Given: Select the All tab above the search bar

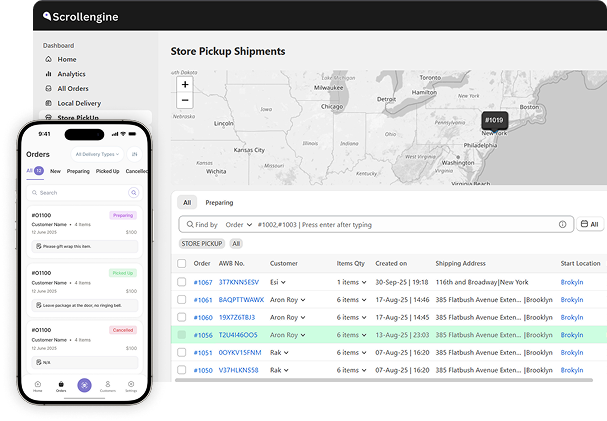Looking at the screenshot, I should coord(187,202).
